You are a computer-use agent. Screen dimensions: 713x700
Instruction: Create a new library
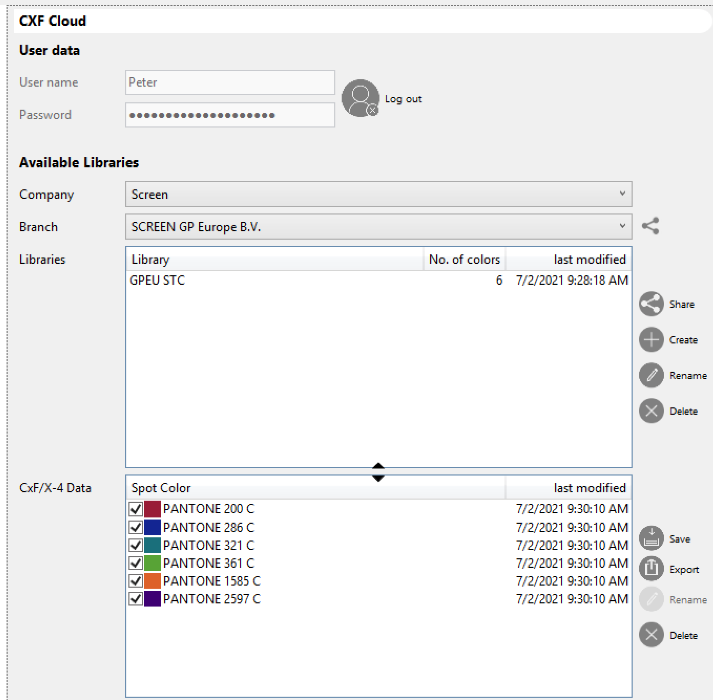tap(652, 340)
